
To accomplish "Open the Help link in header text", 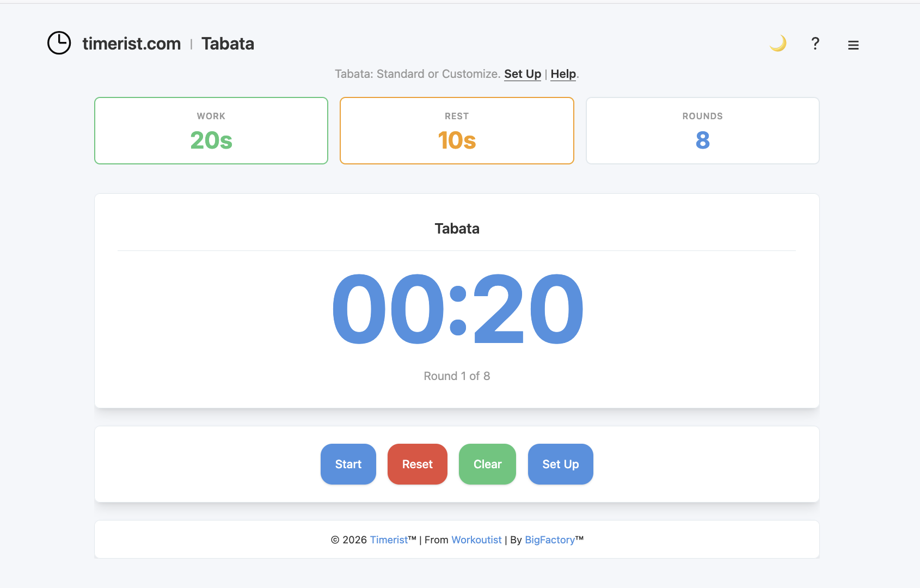I will [563, 74].
